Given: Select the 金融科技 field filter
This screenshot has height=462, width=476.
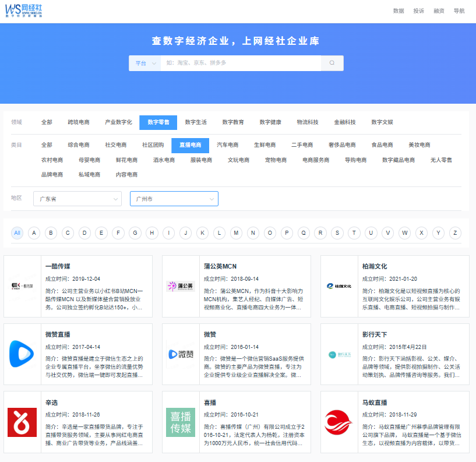Looking at the screenshot, I should point(345,122).
